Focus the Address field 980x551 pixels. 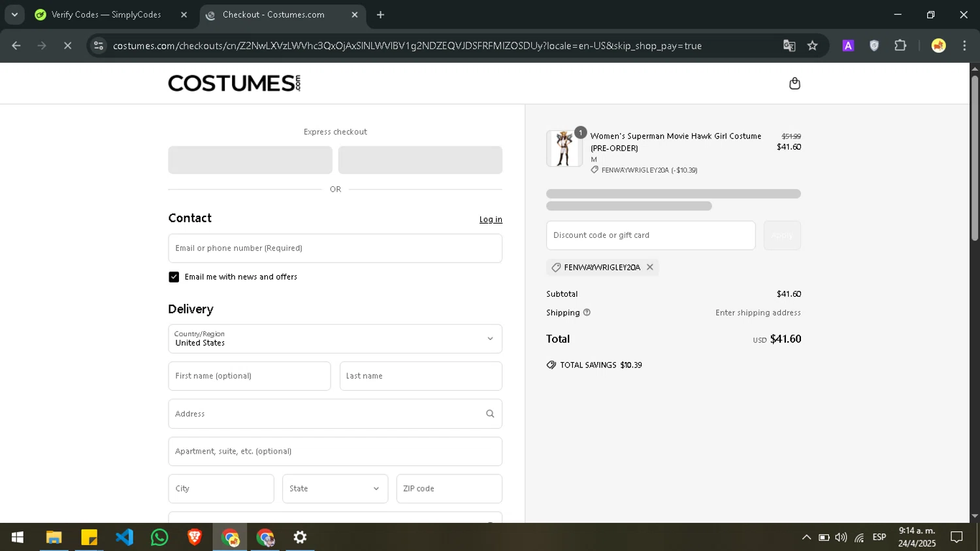coord(335,414)
